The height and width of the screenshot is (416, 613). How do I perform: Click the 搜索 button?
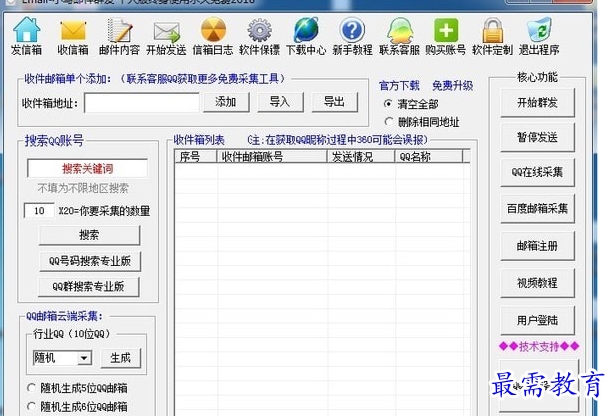pos(89,235)
